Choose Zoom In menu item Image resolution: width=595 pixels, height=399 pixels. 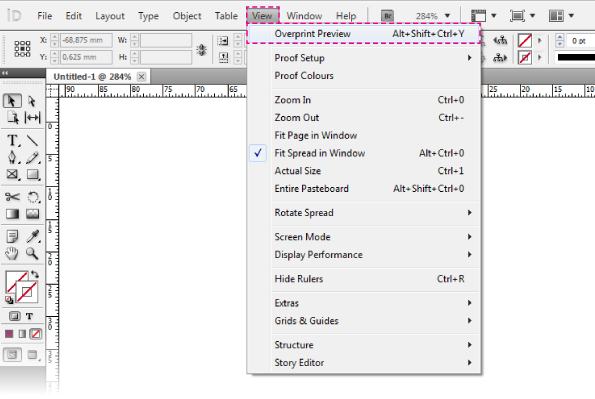[363, 100]
